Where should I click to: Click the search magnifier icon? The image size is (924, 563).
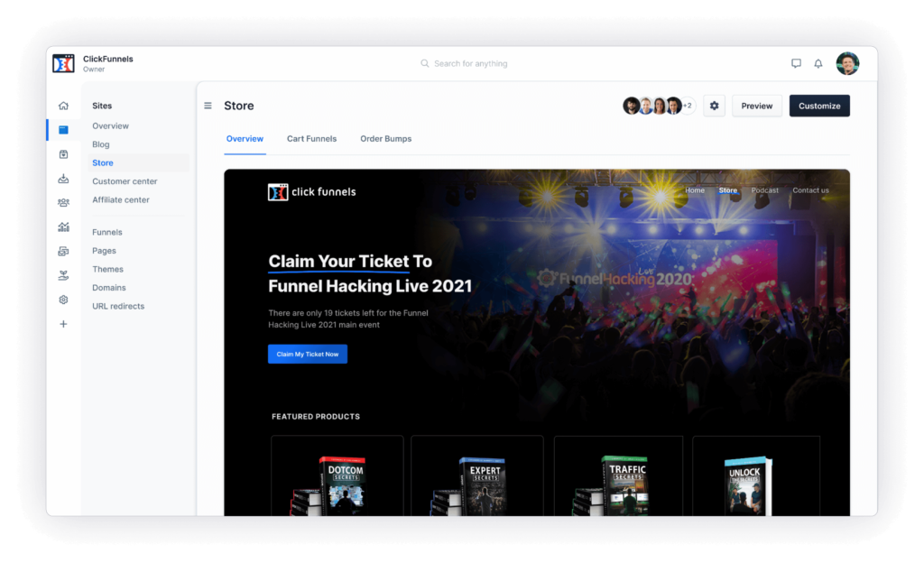click(x=424, y=63)
